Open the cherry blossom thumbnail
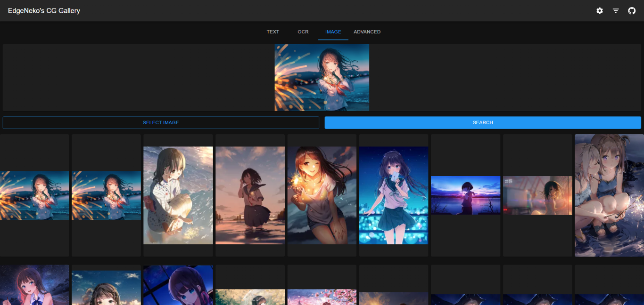The height and width of the screenshot is (305, 644). click(322, 297)
